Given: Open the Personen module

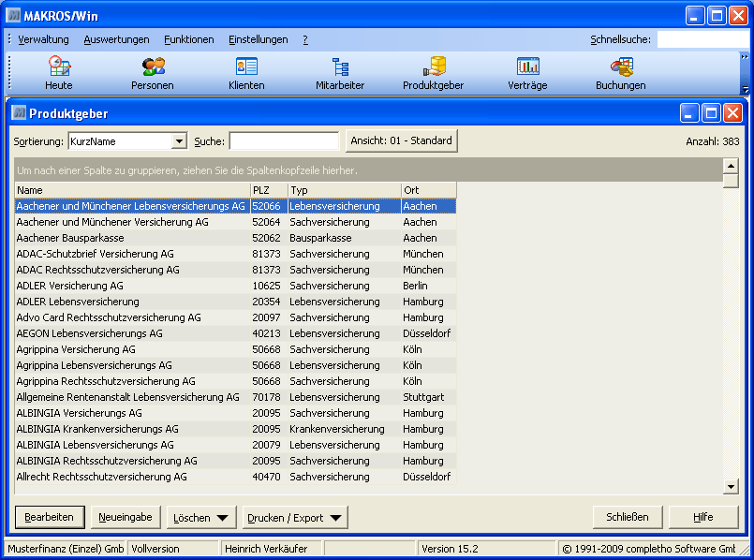Looking at the screenshot, I should pyautogui.click(x=153, y=73).
